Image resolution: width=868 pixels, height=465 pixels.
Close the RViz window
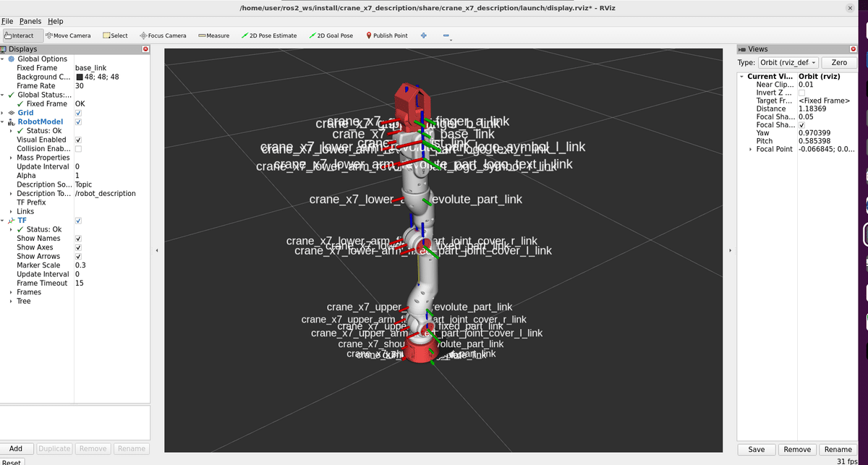[x=850, y=7]
